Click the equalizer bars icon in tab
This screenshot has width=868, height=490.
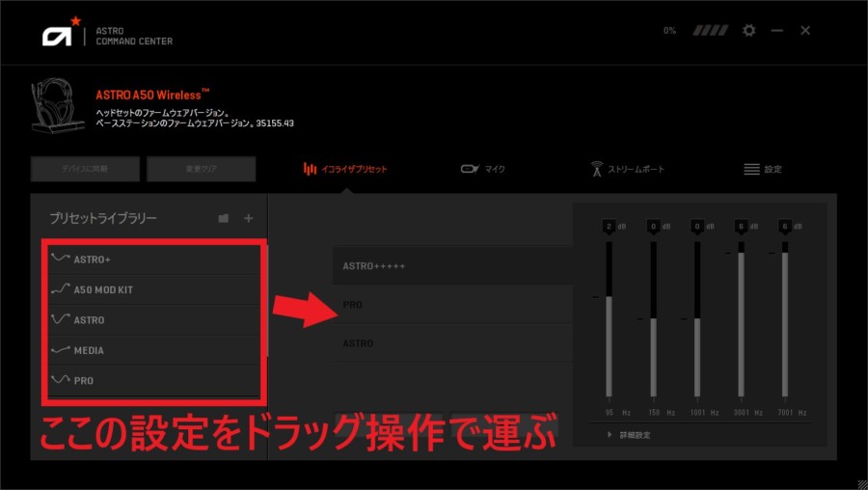[x=310, y=169]
